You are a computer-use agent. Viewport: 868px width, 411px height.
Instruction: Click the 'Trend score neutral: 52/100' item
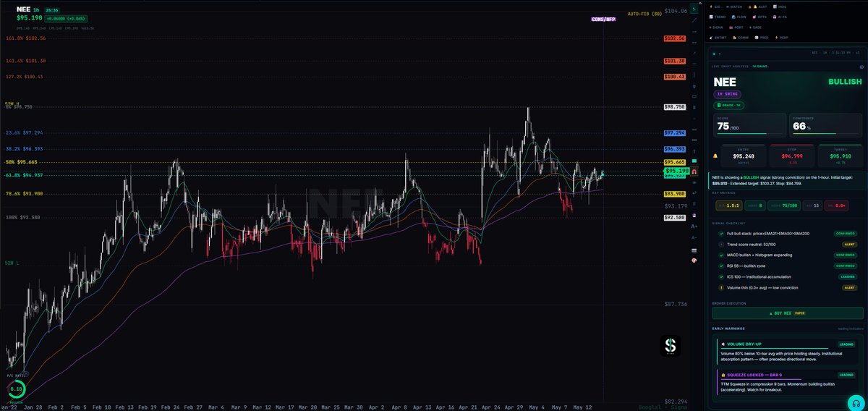[x=788, y=244]
